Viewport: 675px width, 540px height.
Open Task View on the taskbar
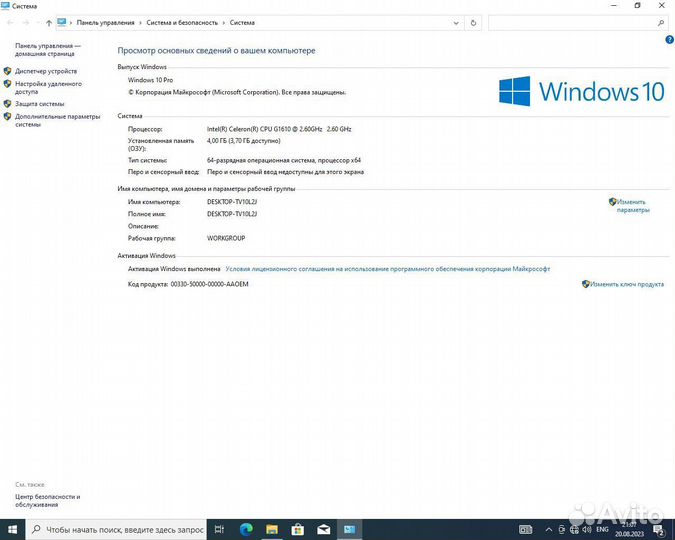click(x=220, y=530)
